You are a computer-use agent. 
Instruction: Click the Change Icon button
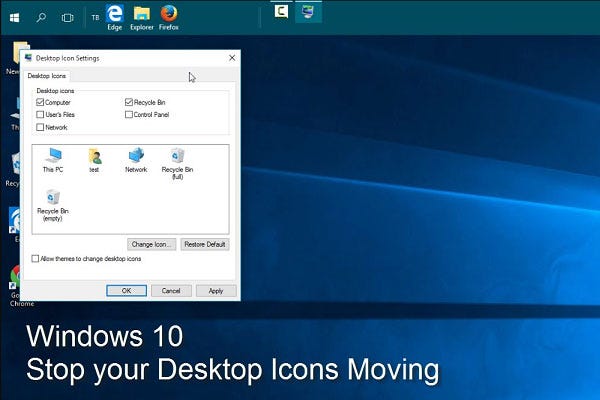(x=152, y=244)
